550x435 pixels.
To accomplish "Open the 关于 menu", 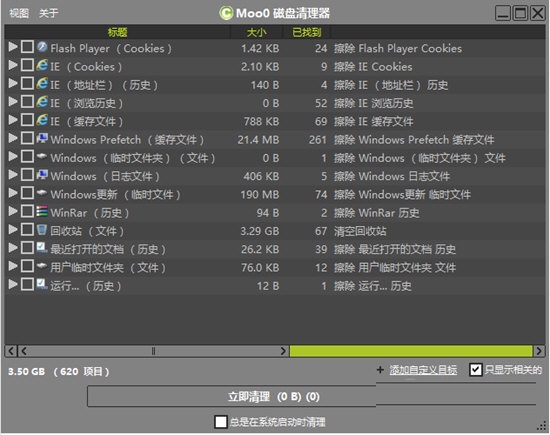I will tap(48, 13).
